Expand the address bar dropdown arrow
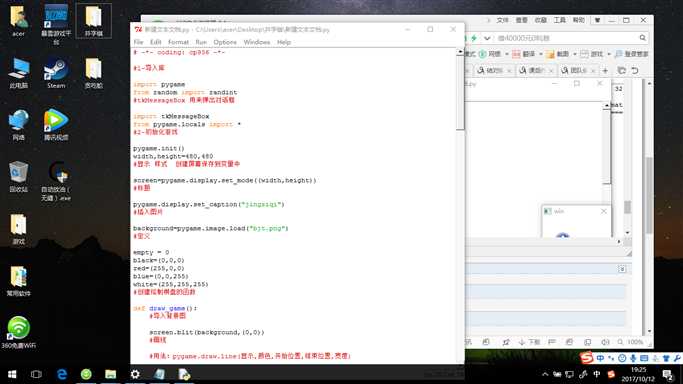The image size is (683, 384). [487, 38]
